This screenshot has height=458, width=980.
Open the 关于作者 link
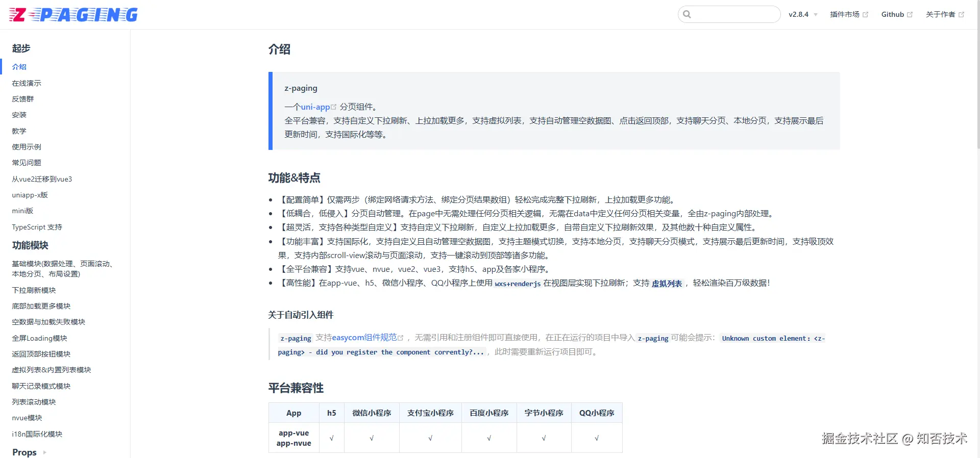pos(945,14)
